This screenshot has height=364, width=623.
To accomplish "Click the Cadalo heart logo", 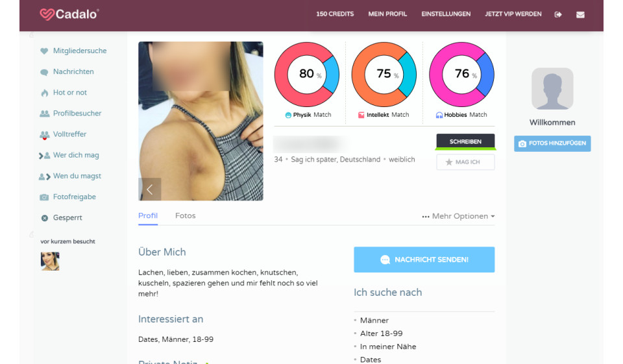I will tap(69, 14).
